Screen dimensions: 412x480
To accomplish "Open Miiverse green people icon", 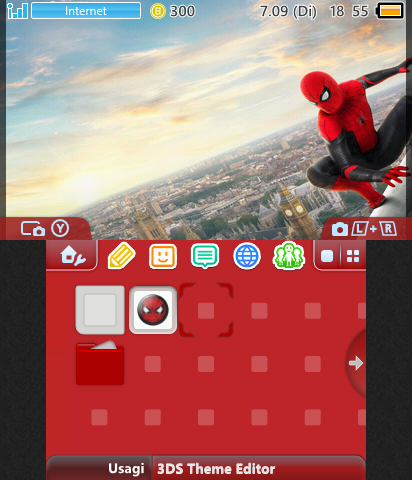I will (x=289, y=256).
